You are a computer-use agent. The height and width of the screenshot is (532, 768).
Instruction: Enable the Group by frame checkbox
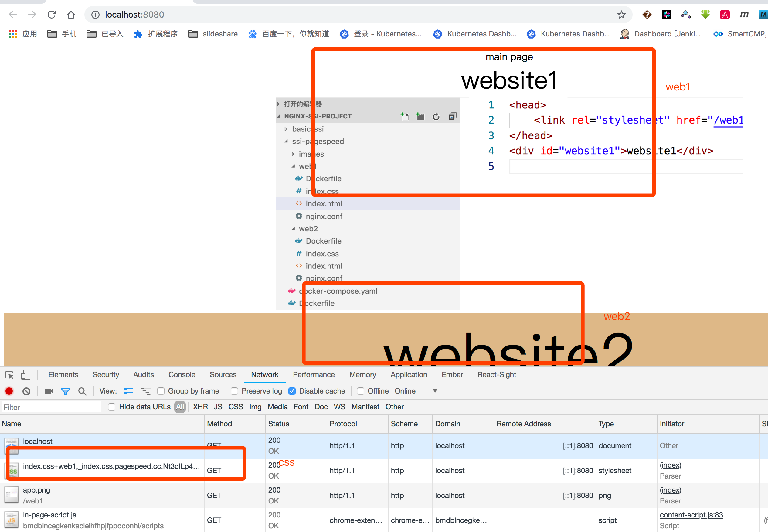161,391
